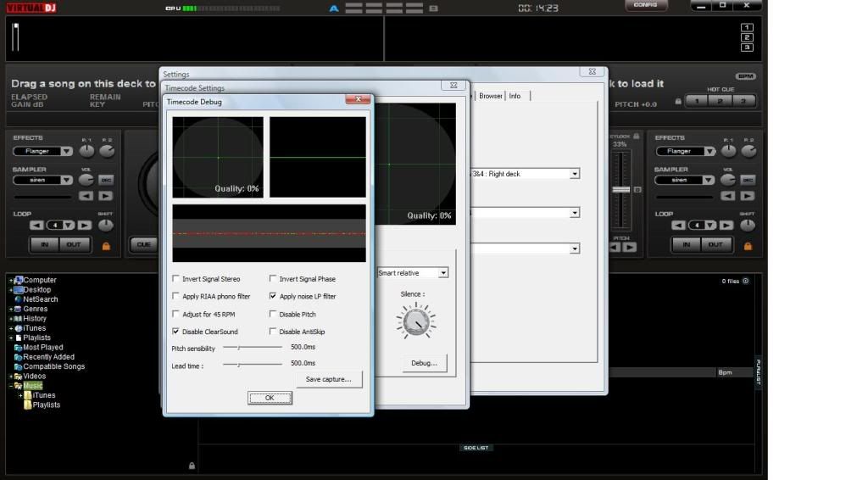868x480 pixels.
Task: Click right deck sampler REC button
Action: pos(748,180)
